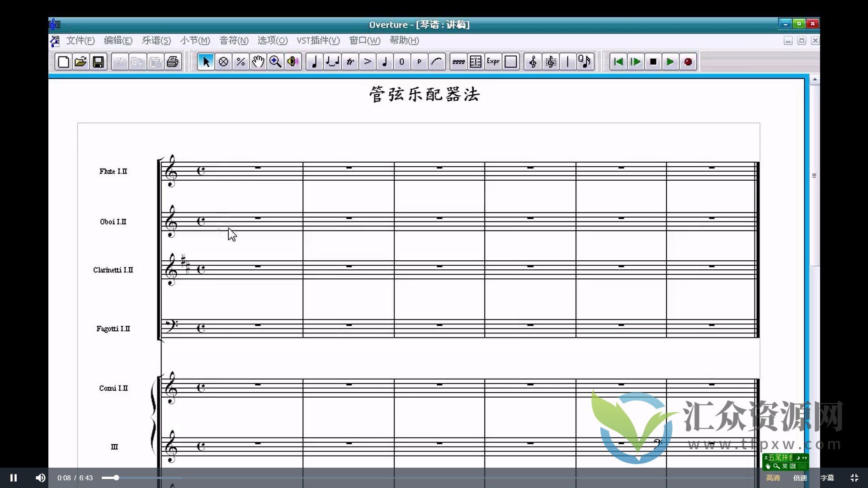Open the 小节(M) menu
Image resolution: width=868 pixels, height=488 pixels.
coord(195,41)
